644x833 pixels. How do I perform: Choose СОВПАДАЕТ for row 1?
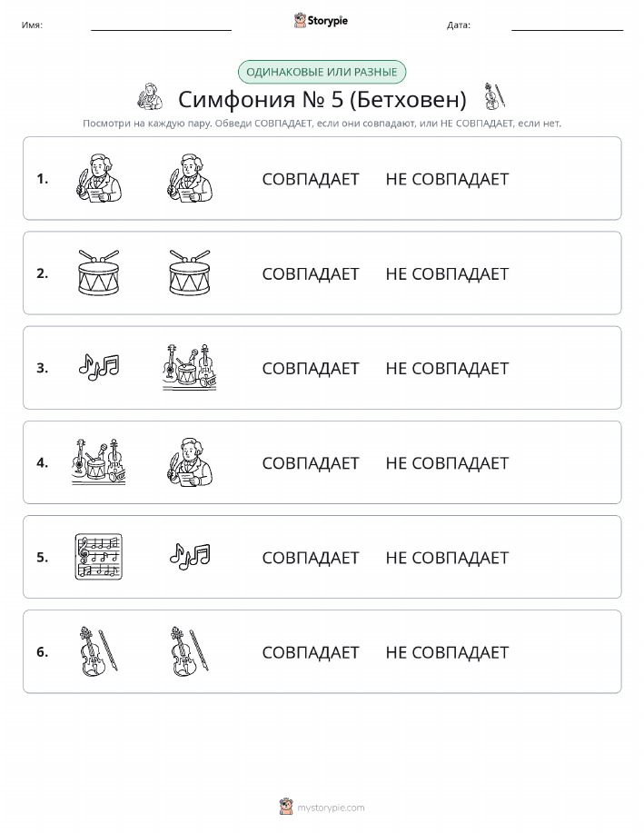tap(311, 179)
